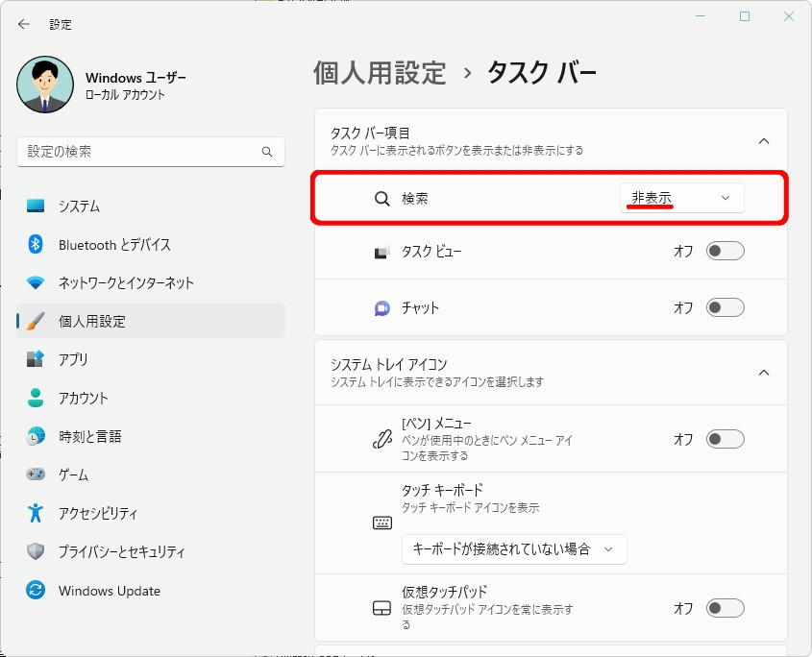Click the Wi-Fi icon for ネットワークとインターネット
Image resolution: width=812 pixels, height=657 pixels.
(x=36, y=282)
